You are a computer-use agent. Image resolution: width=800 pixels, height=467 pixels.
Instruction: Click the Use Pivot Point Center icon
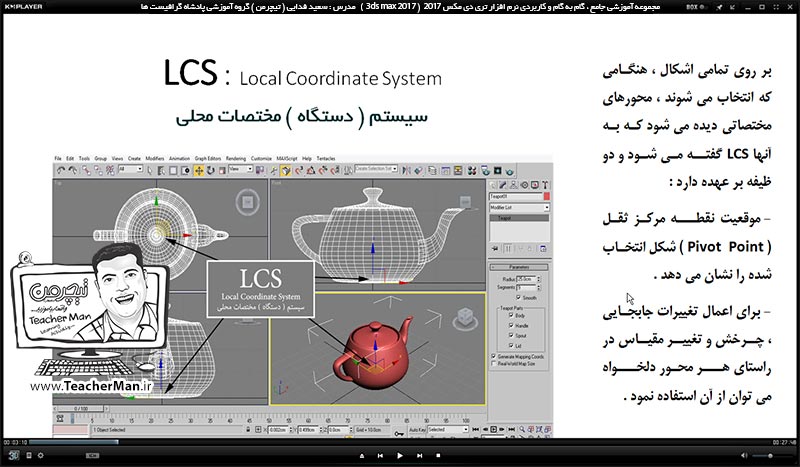tap(259, 170)
